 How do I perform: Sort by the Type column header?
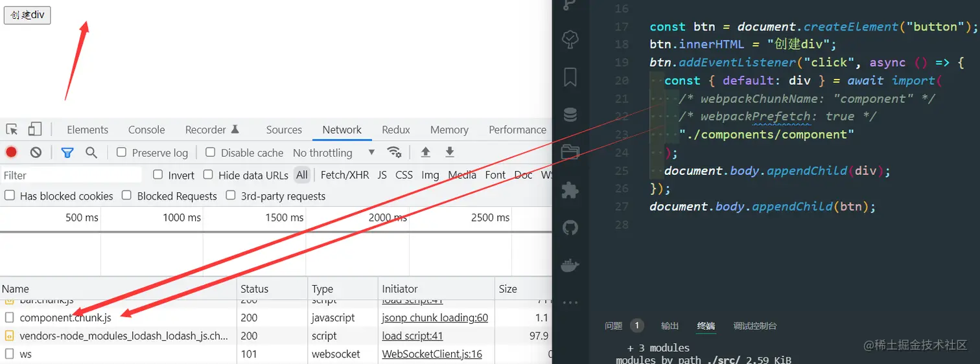pyautogui.click(x=343, y=289)
